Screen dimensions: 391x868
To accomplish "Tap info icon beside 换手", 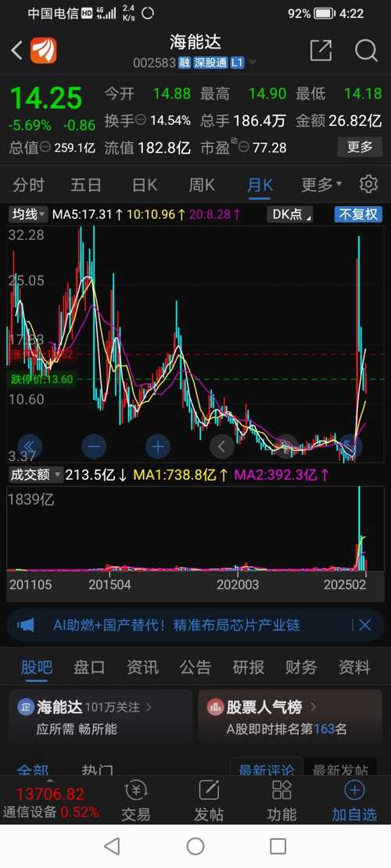I will point(141,120).
